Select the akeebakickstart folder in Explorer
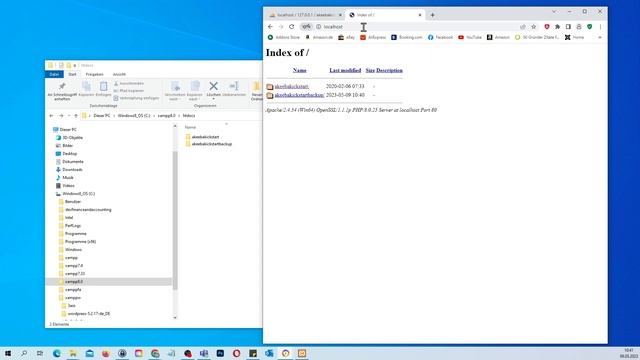 205,137
